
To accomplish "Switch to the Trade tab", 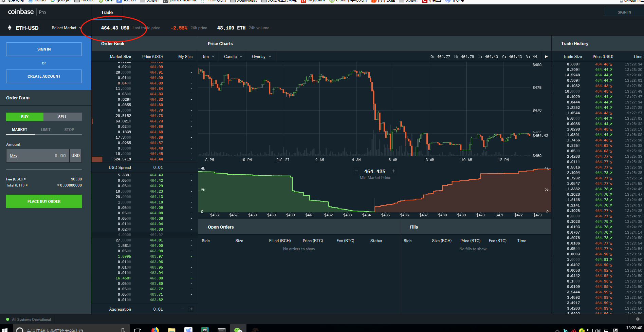I will [107, 12].
